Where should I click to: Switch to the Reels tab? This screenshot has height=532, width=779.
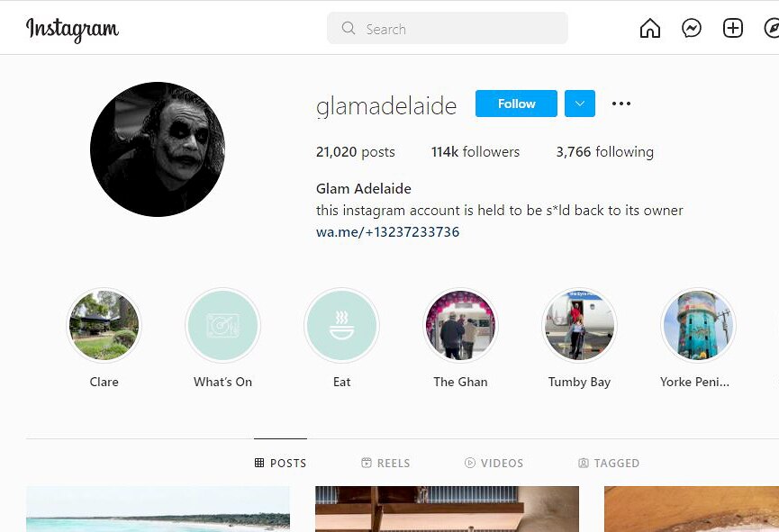click(x=385, y=463)
